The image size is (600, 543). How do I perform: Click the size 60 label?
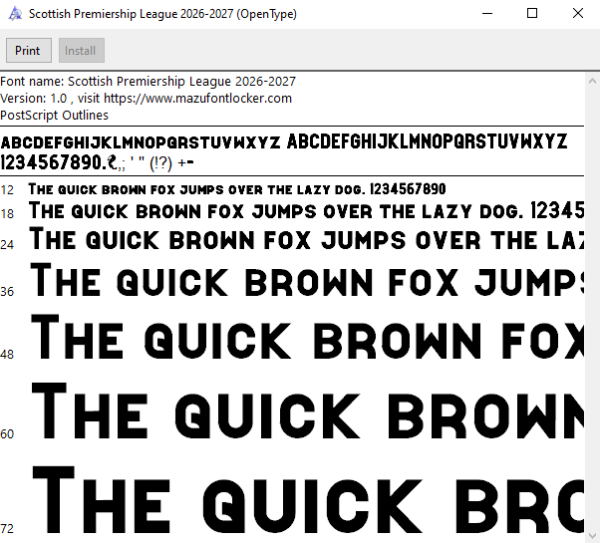pos(7,434)
